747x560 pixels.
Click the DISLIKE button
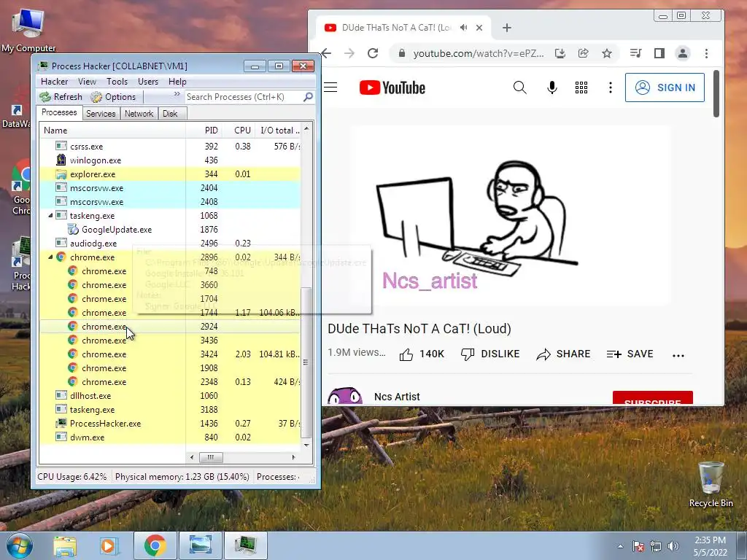point(490,354)
